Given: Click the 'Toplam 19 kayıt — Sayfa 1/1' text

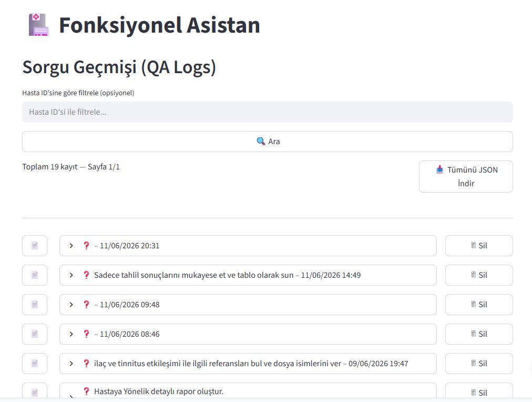Looking at the screenshot, I should (x=71, y=167).
